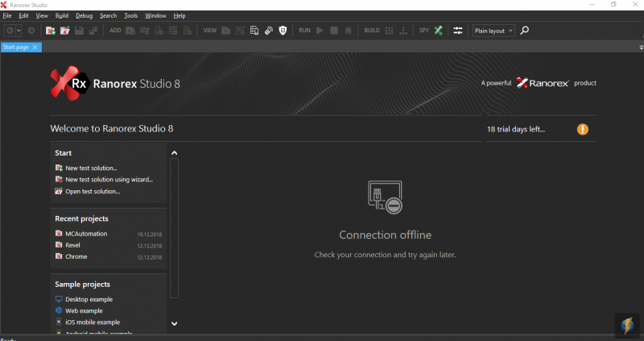This screenshot has width=644, height=341.
Task: Click the navigate back arrow in toolbar
Action: [x=10, y=31]
